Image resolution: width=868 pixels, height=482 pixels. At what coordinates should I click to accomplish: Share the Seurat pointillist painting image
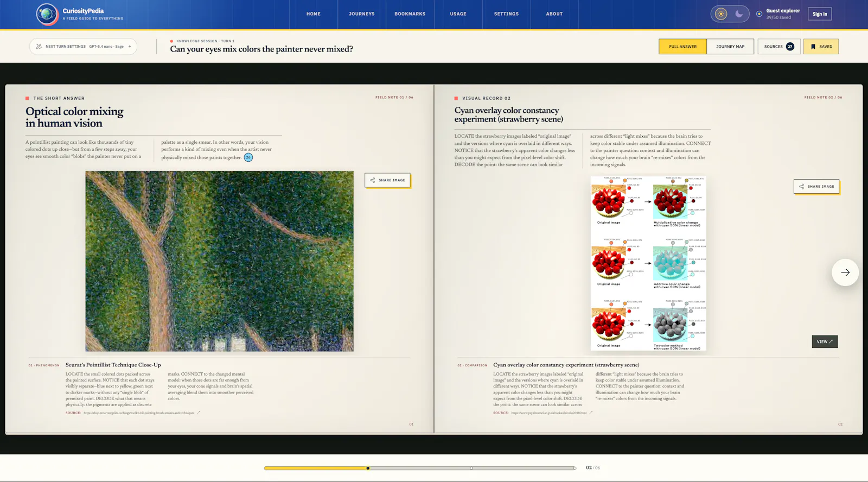(x=387, y=180)
